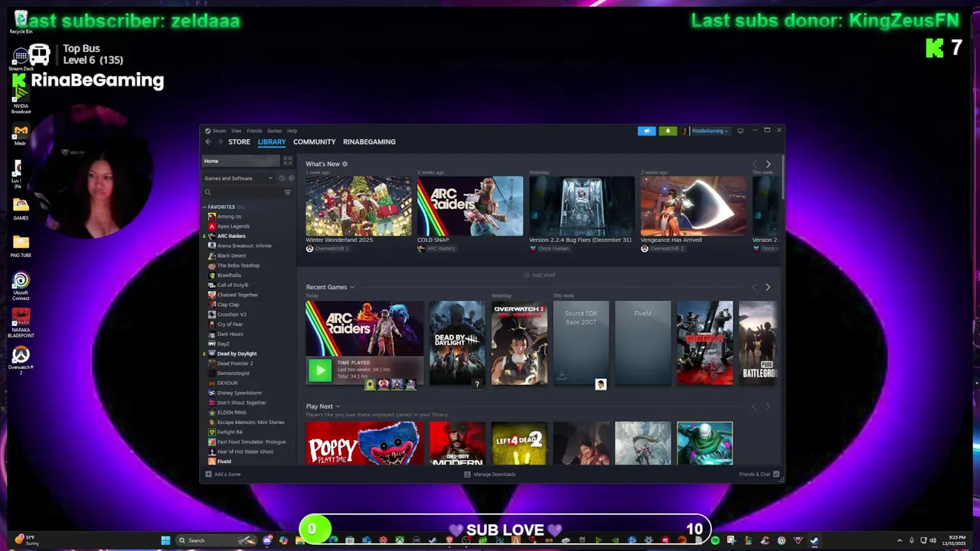Click the library search magnifier icon

click(x=207, y=192)
